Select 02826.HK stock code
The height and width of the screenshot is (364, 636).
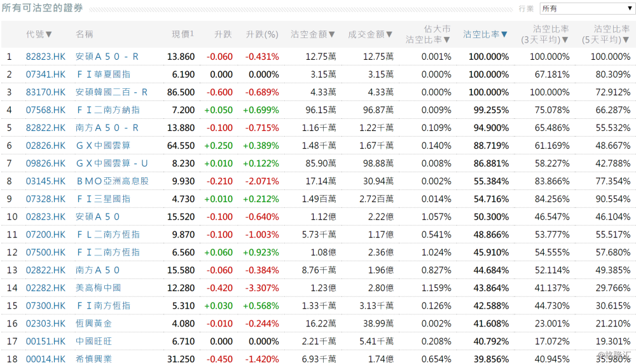[x=45, y=145]
